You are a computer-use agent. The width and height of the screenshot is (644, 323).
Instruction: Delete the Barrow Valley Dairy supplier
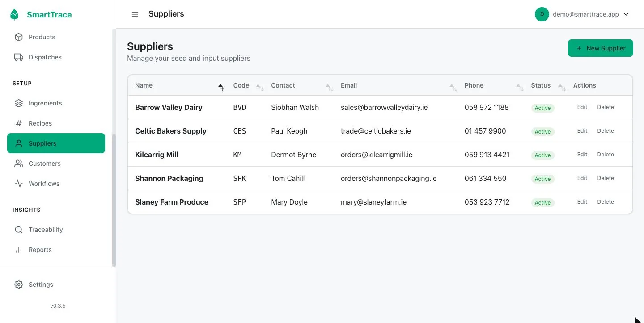click(x=606, y=107)
